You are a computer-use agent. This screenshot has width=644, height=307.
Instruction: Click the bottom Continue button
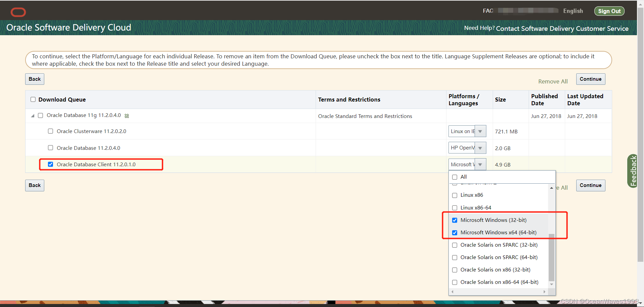coord(591,185)
